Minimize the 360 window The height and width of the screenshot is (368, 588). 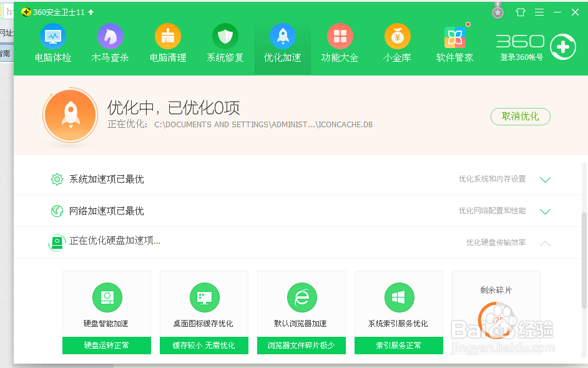point(557,12)
